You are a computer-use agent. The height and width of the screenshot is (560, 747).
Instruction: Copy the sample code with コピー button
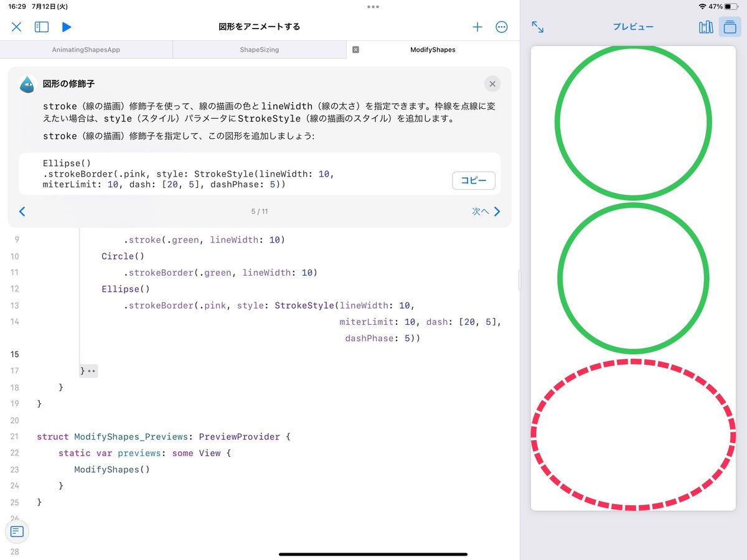(474, 180)
